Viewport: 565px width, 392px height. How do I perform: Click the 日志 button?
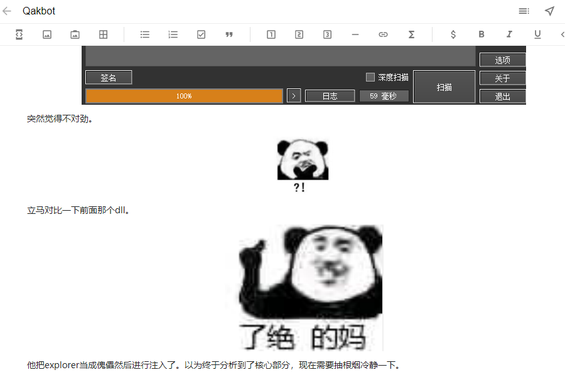[330, 96]
